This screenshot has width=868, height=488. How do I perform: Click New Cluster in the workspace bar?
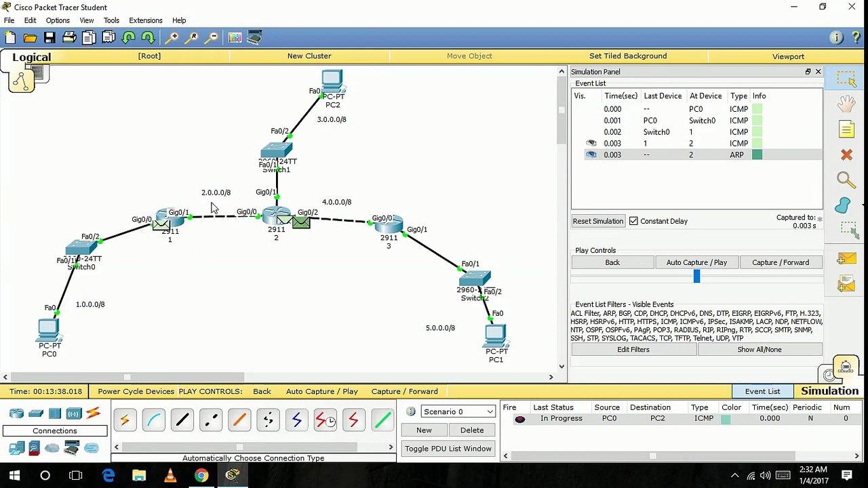pyautogui.click(x=309, y=56)
